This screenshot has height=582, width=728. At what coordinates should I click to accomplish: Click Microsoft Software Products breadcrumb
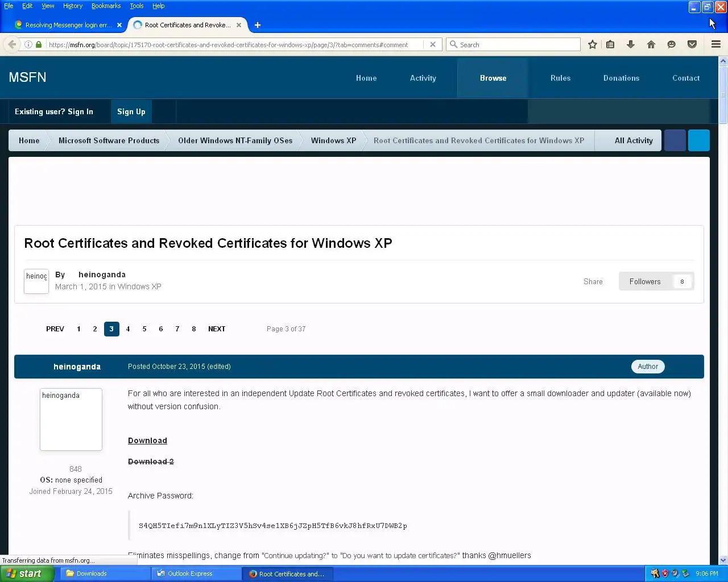[109, 140]
